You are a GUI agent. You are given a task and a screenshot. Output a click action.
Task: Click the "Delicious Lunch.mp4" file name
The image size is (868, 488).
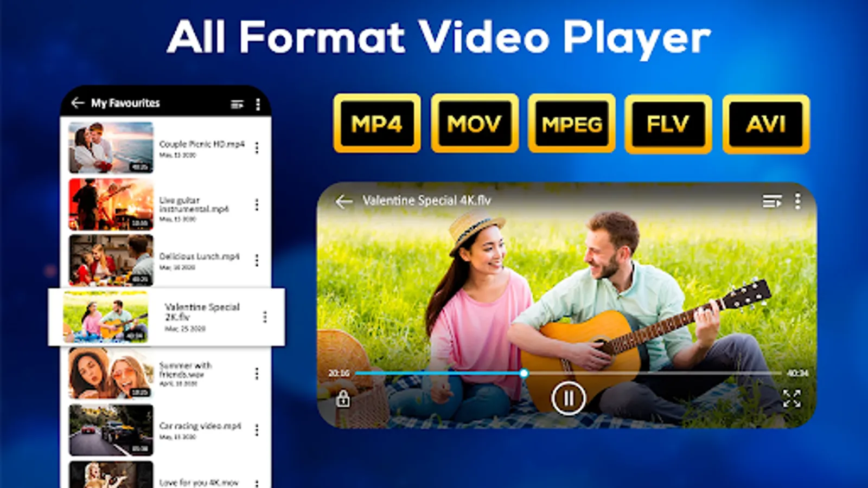[199, 256]
